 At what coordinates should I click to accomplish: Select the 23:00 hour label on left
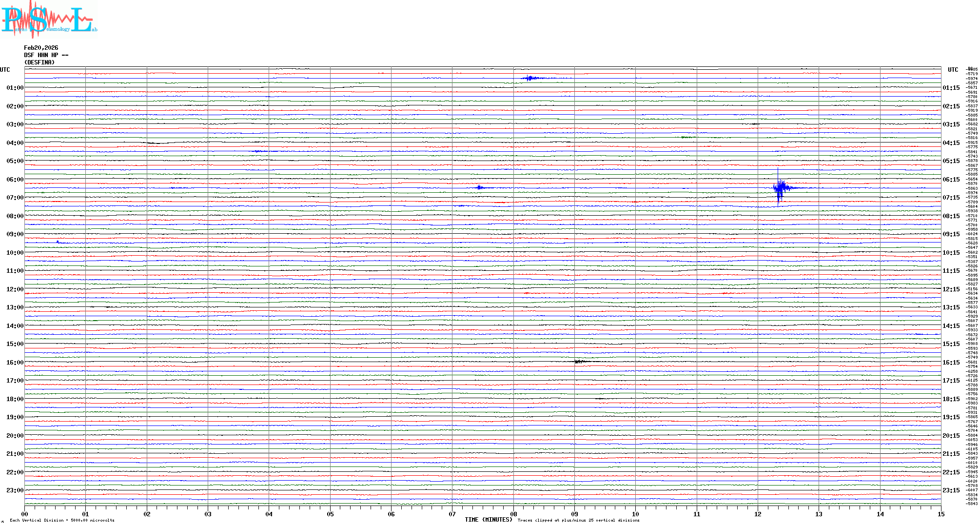[x=15, y=490]
